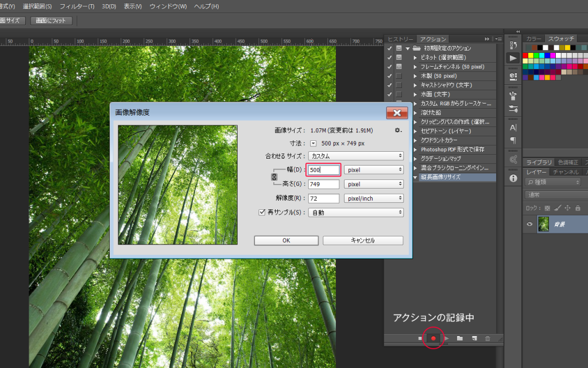Confirm the image size with OK
Viewport: 588px width, 368px height.
pyautogui.click(x=286, y=240)
